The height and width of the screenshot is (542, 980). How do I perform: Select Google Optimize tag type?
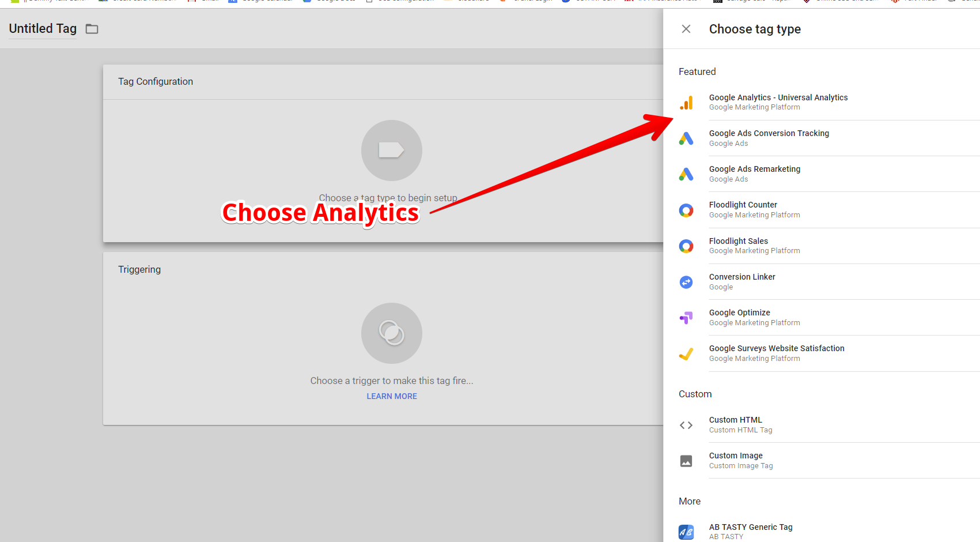[822, 318]
